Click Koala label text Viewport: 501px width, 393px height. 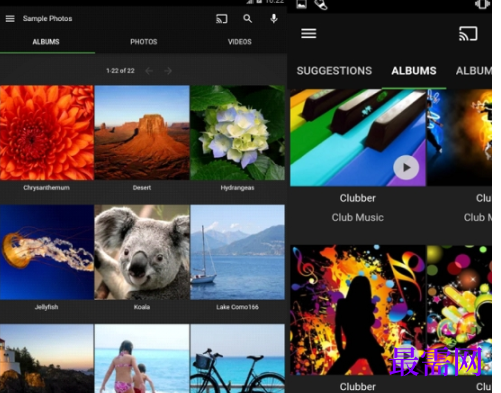coord(142,307)
